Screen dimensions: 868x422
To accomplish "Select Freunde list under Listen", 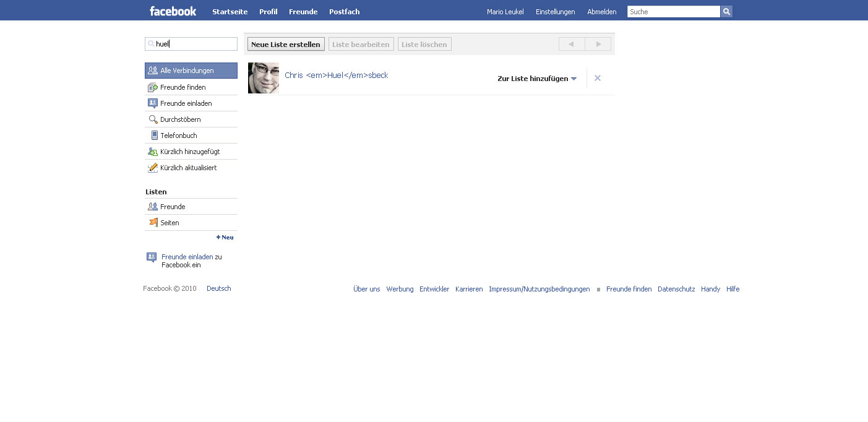I will pyautogui.click(x=191, y=207).
